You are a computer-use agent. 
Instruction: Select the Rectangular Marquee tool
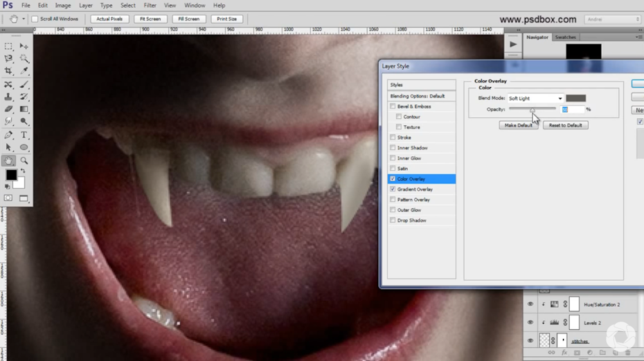[8, 46]
